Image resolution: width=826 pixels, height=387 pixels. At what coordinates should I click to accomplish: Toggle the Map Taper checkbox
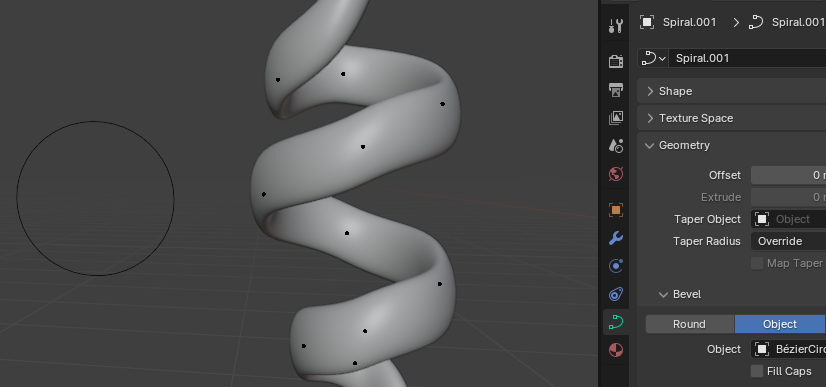pyautogui.click(x=757, y=263)
